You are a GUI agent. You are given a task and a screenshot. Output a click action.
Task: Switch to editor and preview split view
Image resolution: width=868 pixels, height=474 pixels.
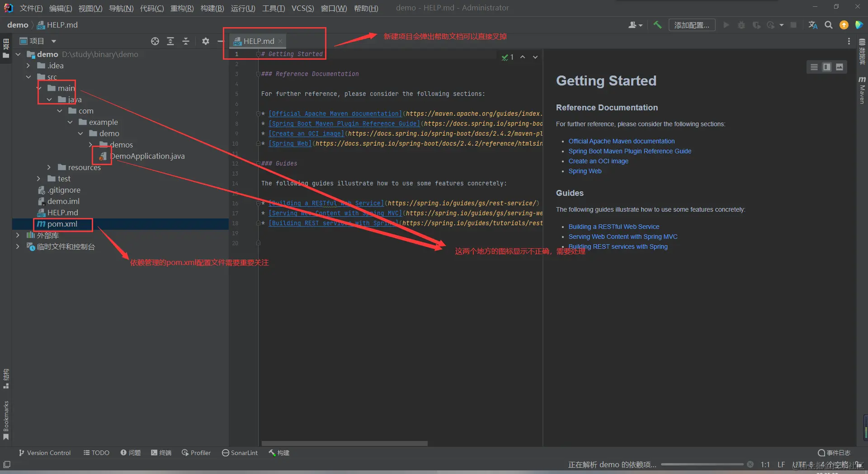pos(827,67)
